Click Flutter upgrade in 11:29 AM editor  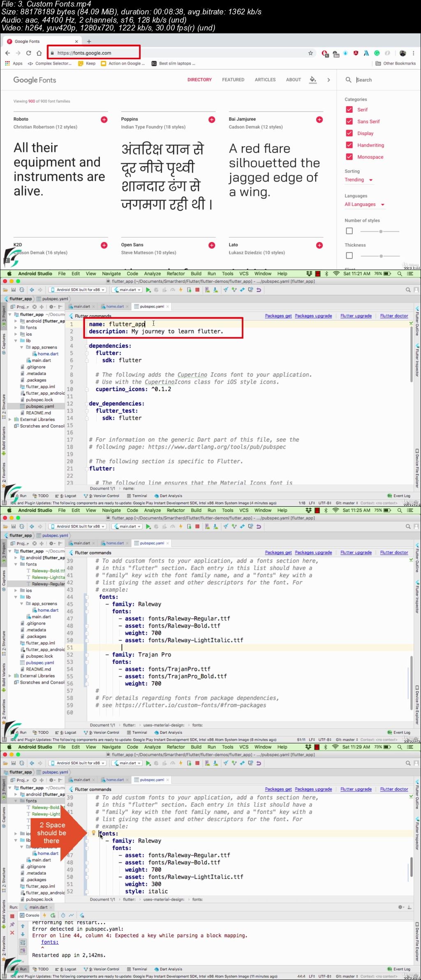click(x=356, y=789)
